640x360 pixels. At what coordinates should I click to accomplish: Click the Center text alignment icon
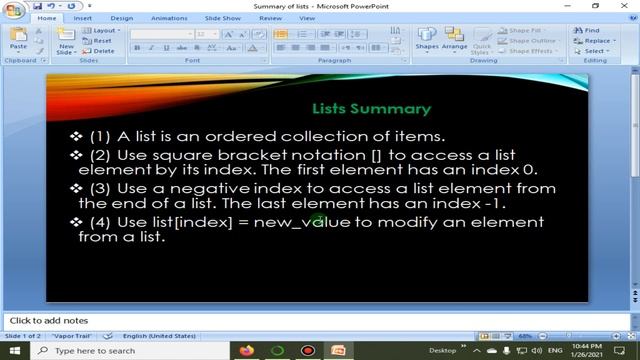point(296,48)
